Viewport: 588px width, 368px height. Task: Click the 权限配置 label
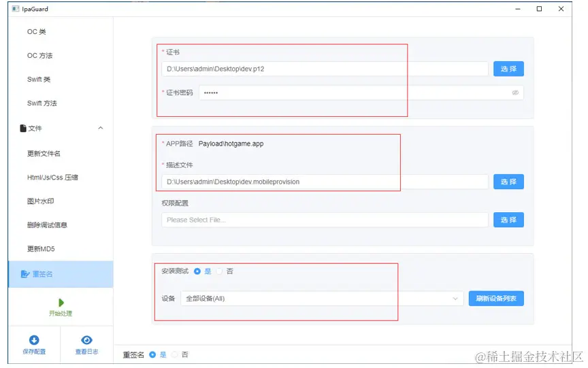(x=175, y=203)
